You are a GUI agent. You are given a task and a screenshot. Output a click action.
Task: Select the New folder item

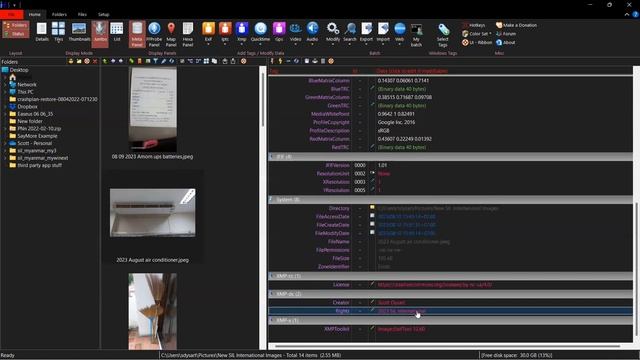click(30, 121)
